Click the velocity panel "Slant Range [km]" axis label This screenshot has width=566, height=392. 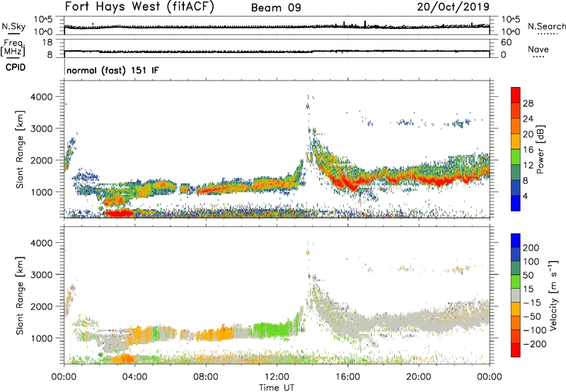point(20,296)
